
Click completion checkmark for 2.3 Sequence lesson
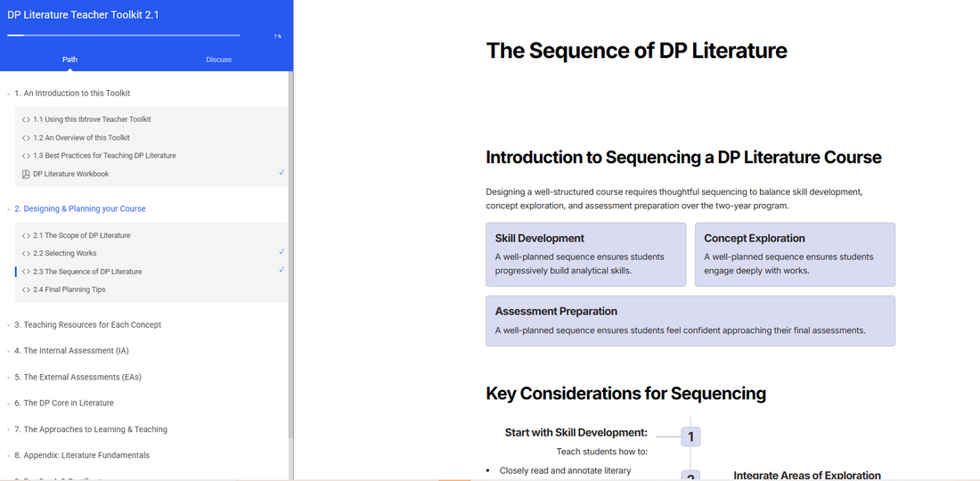[x=282, y=270]
